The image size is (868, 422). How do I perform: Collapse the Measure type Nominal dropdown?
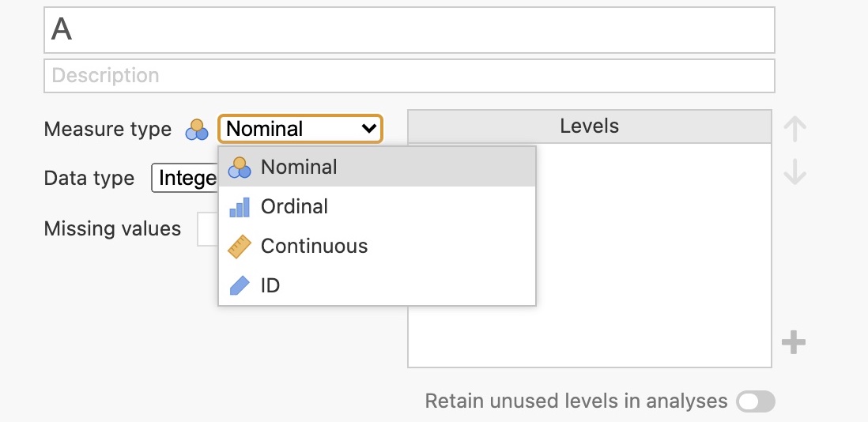point(300,129)
